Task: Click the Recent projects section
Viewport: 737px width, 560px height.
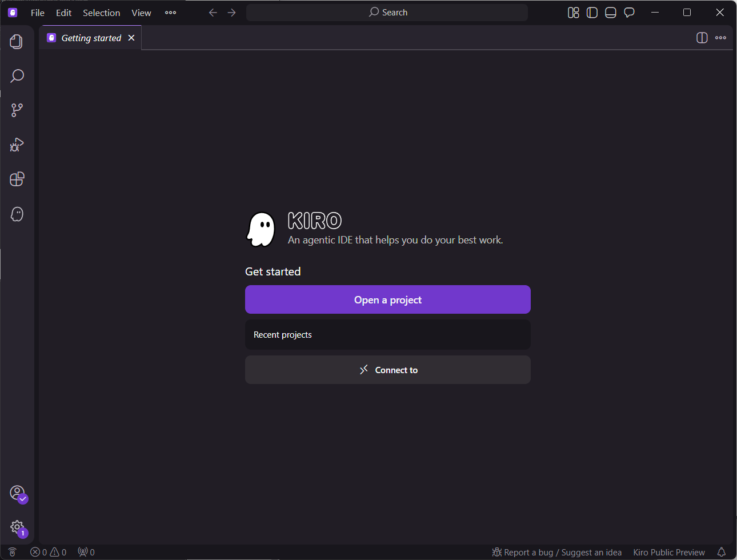Action: click(388, 334)
